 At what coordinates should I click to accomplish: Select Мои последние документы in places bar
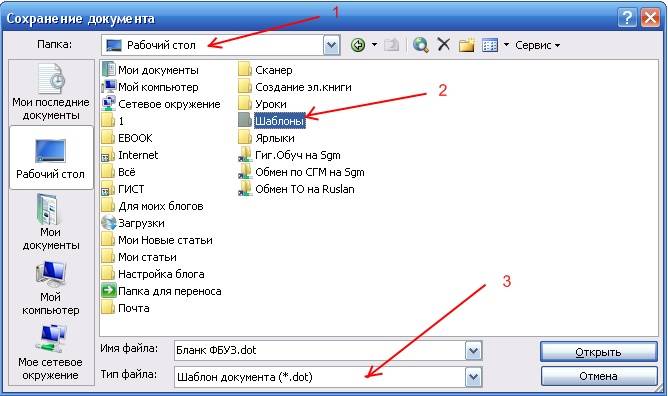pos(51,92)
